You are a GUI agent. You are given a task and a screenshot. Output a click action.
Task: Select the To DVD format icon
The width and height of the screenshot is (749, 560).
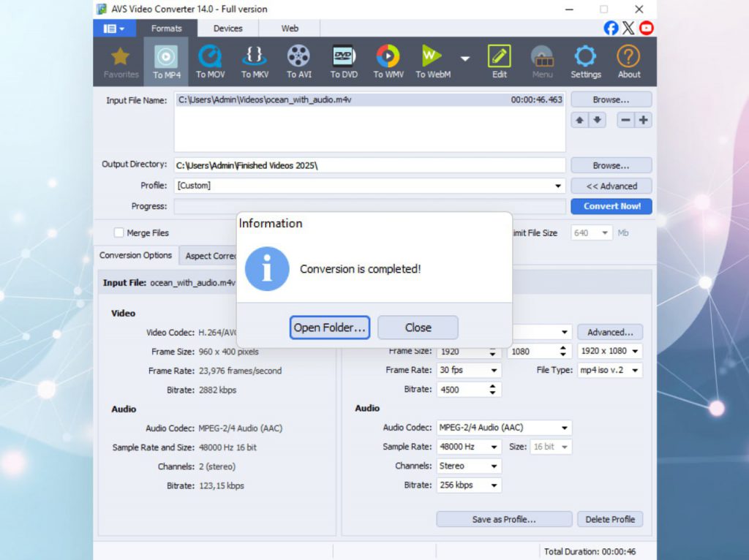[344, 61]
